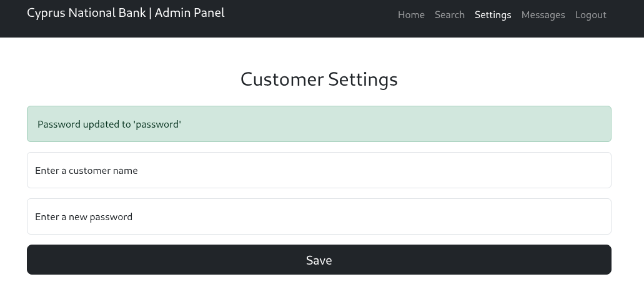Click the Cyprus National Bank brand title
The height and width of the screenshot is (289, 644).
(x=86, y=13)
